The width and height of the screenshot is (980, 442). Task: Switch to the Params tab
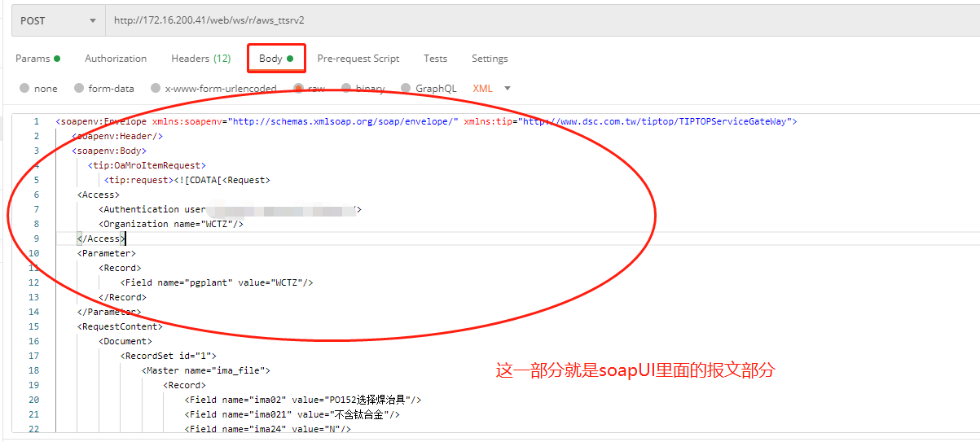coord(37,59)
